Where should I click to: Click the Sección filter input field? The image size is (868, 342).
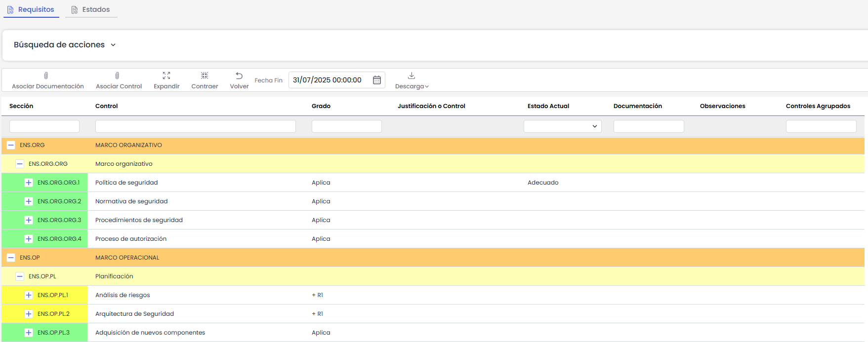44,126
